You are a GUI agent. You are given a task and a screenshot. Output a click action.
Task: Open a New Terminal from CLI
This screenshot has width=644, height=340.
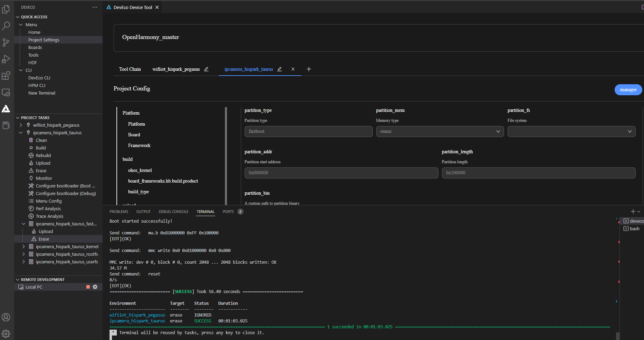41,93
